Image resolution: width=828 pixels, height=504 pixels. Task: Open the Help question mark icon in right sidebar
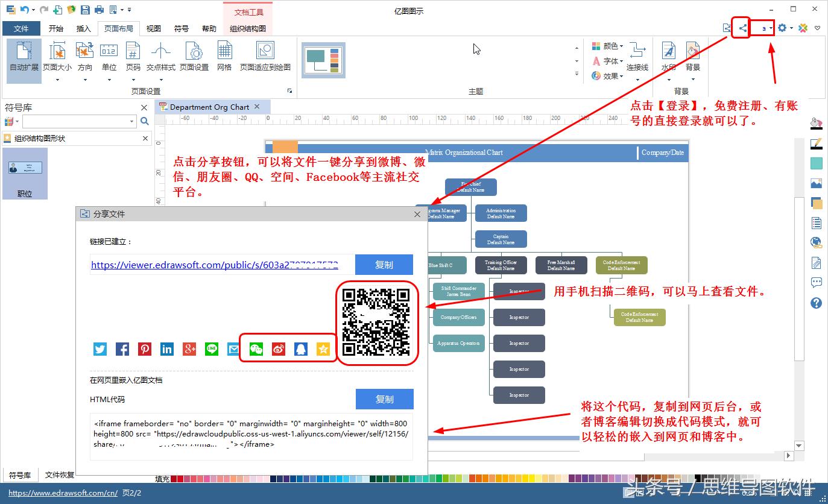pyautogui.click(x=816, y=303)
